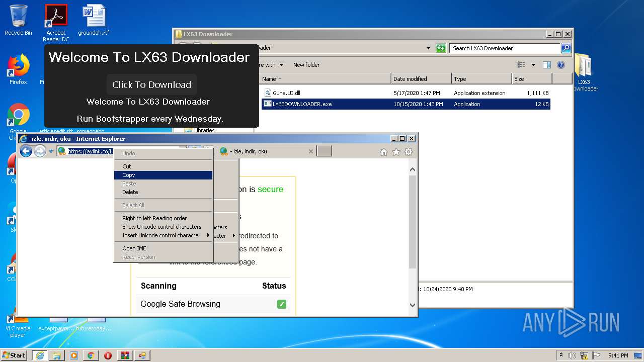
Task: Click the LX63 Downloader app taskbar icon
Action: coord(142,355)
